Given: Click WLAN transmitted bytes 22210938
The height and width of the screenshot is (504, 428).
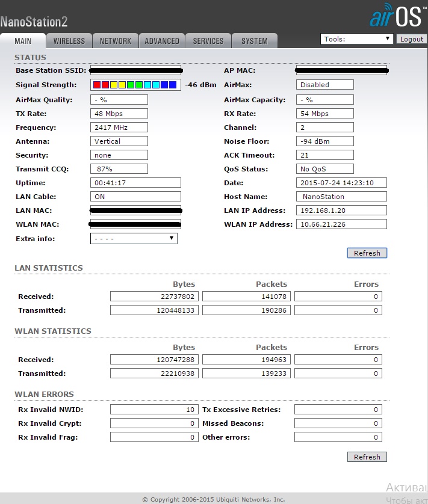Looking at the screenshot, I should (154, 373).
